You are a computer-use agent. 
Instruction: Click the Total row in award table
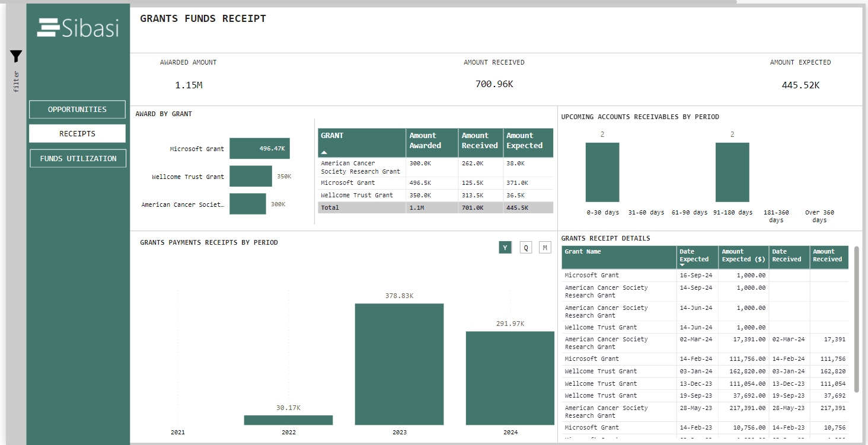[435, 208]
